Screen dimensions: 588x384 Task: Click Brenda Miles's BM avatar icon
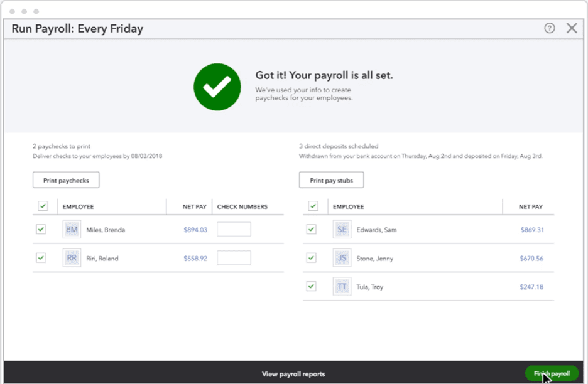pyautogui.click(x=72, y=230)
